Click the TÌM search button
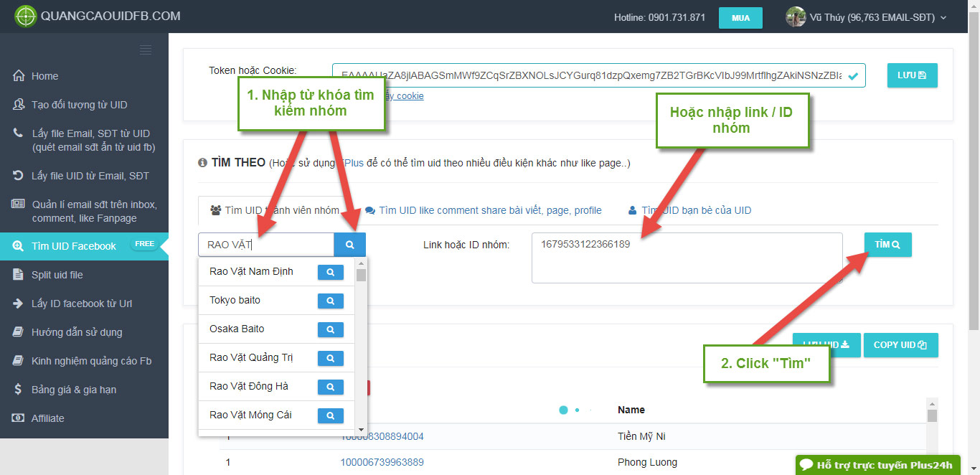 click(x=887, y=245)
